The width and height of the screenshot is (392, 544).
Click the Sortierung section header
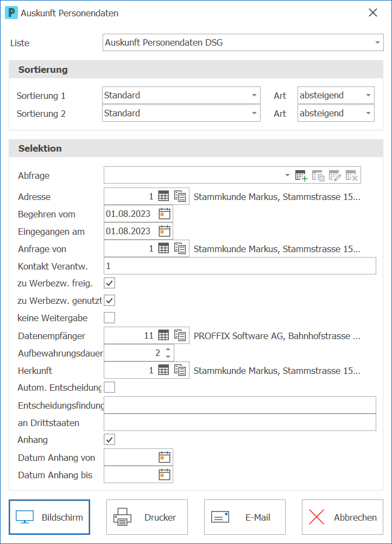point(196,70)
